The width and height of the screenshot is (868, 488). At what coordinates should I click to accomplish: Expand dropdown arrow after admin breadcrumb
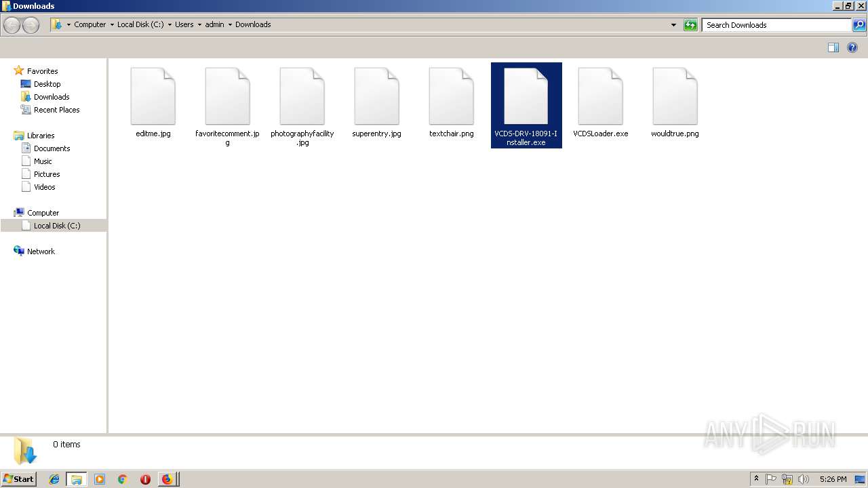click(x=230, y=25)
